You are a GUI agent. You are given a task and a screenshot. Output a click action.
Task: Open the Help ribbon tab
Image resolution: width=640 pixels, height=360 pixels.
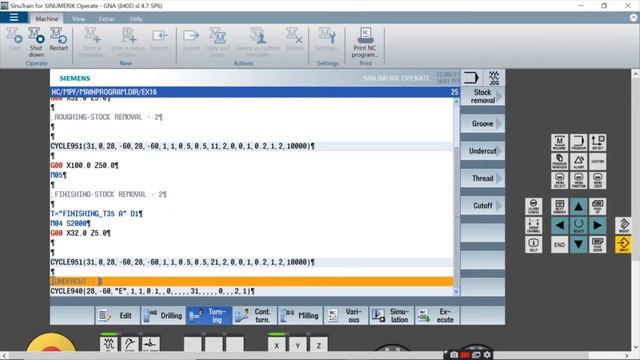[x=136, y=19]
